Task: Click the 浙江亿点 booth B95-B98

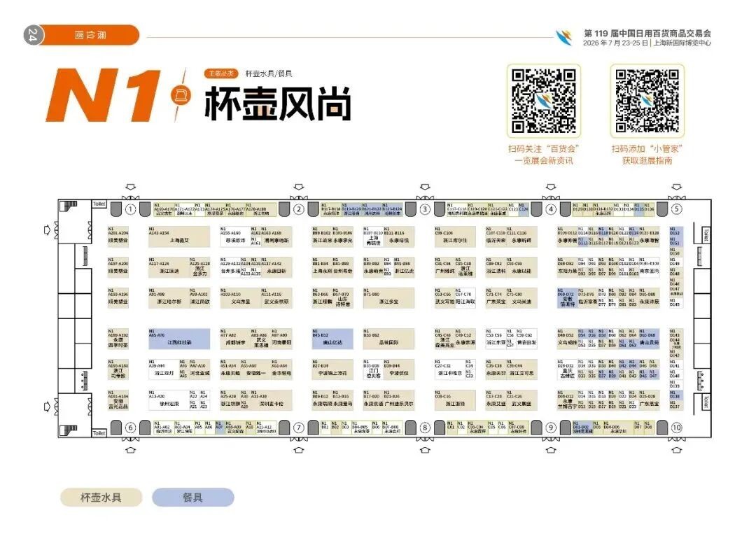Action: coord(404,268)
